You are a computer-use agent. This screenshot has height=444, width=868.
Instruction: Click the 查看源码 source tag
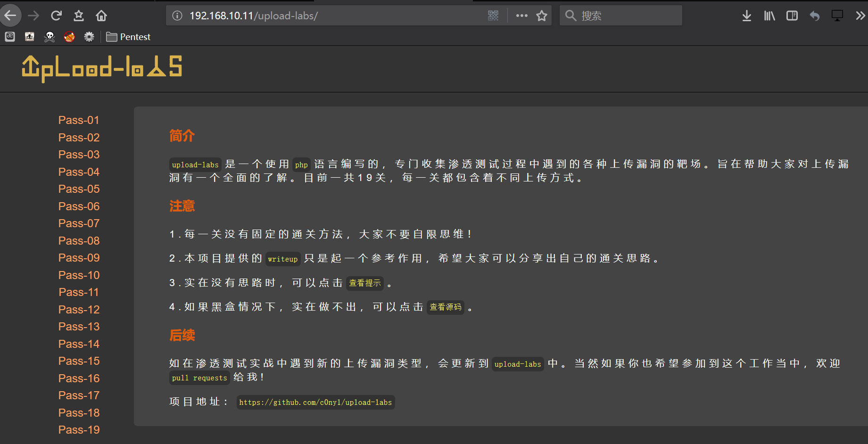446,307
